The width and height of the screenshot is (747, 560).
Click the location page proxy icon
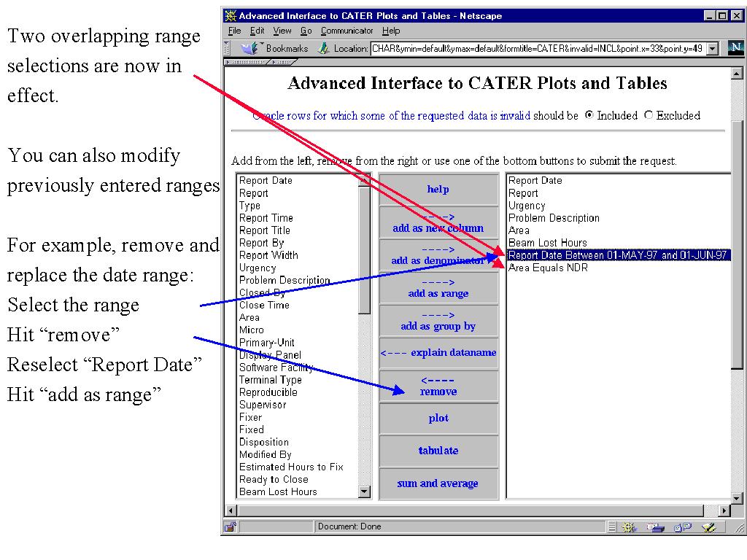point(325,48)
